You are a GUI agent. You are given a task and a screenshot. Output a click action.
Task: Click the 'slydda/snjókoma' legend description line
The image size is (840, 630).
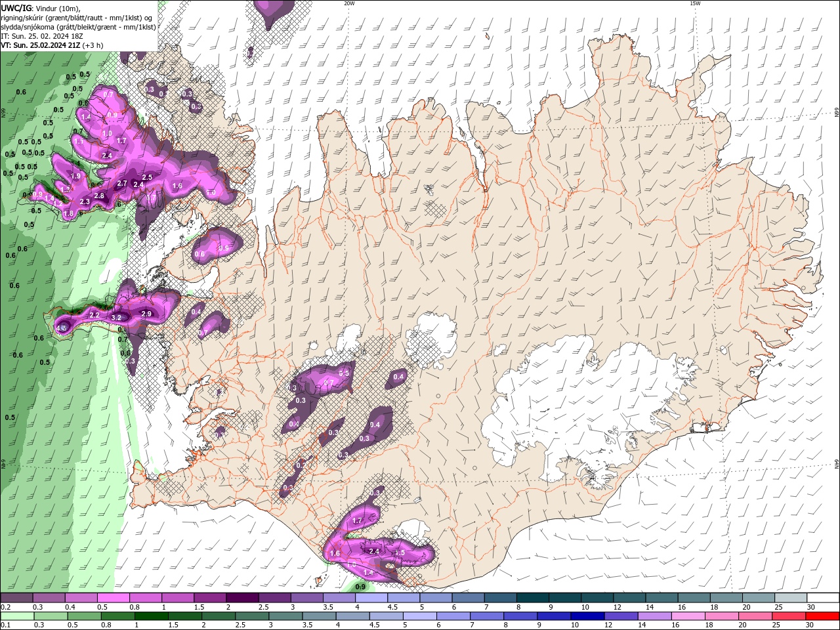click(x=78, y=27)
